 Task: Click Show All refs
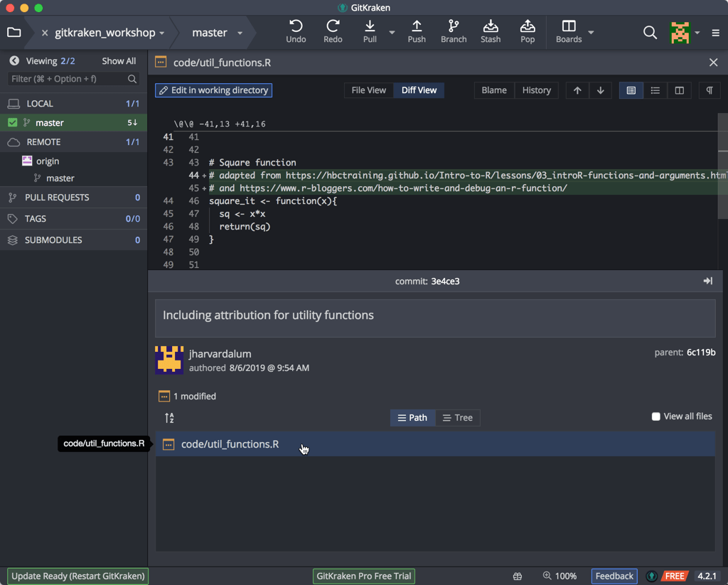[x=119, y=61]
